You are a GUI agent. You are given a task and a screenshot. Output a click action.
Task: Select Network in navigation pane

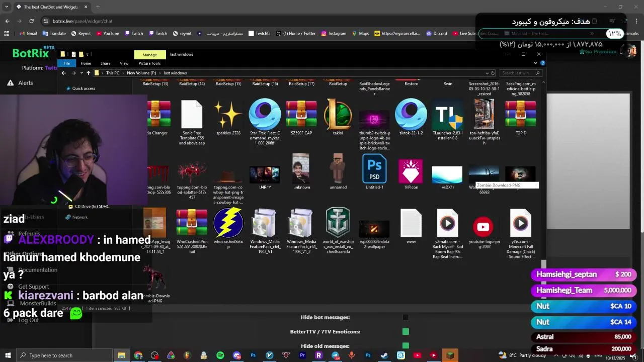pos(76,217)
